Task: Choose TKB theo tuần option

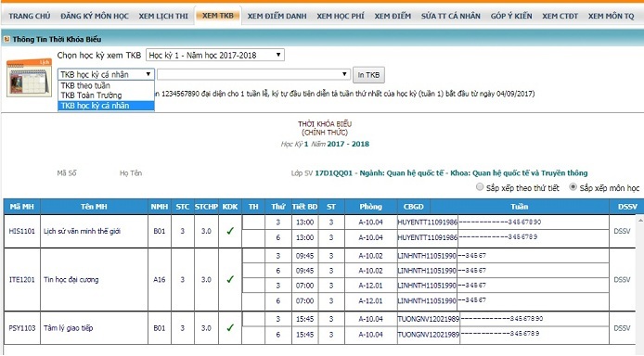Action: click(106, 85)
